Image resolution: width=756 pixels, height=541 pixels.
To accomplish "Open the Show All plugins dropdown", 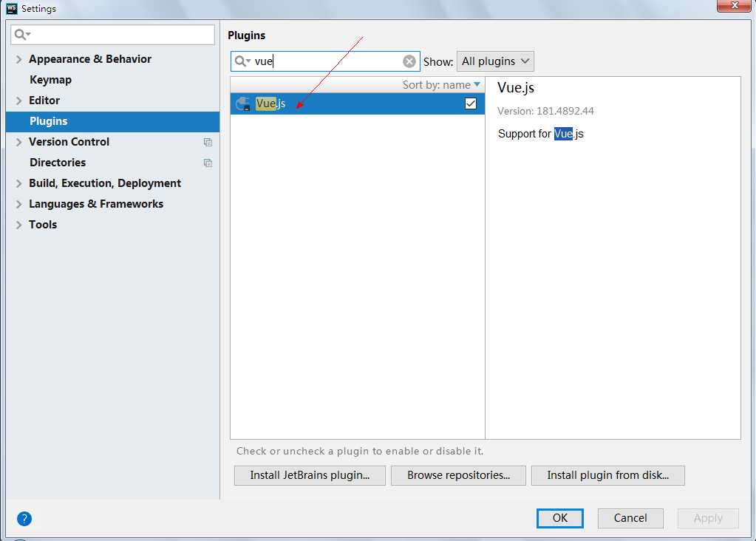I will [x=495, y=61].
